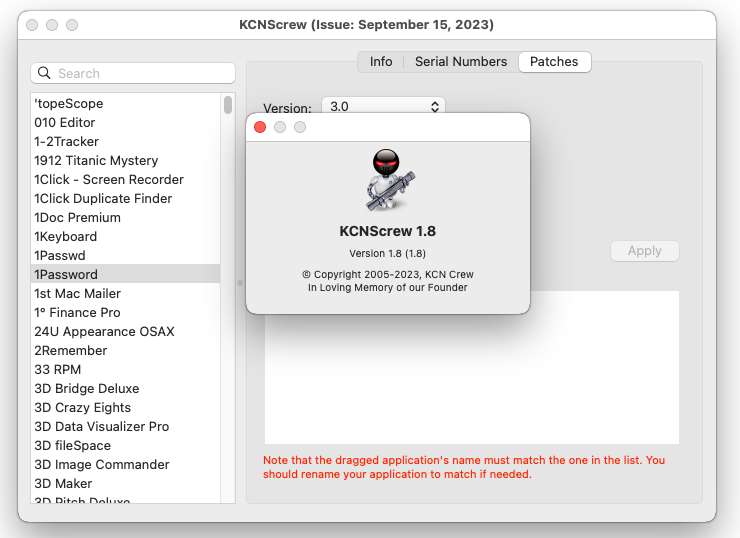Select 2Remember in the list
This screenshot has width=740, height=538.
pos(126,350)
